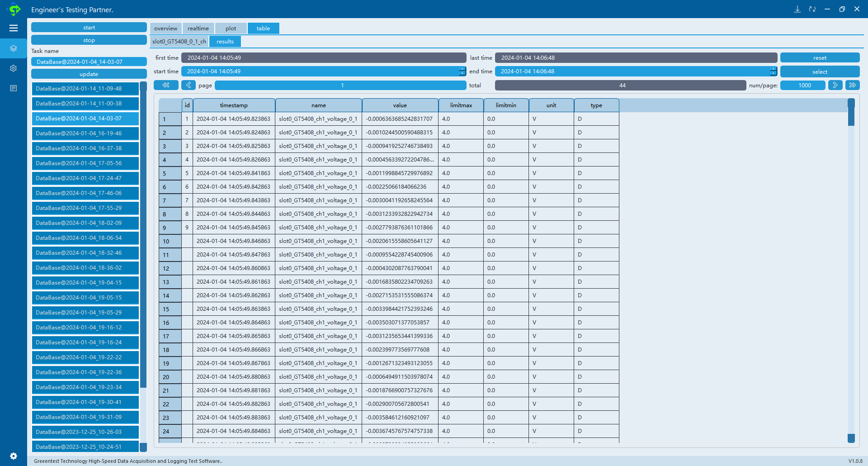Open settings gear at sidebar bottom
868x466 pixels.
coord(14,456)
